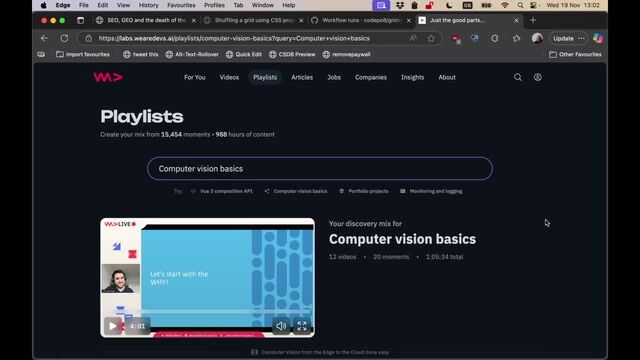Try the Vue 3 composition API suggestion
This screenshot has height=360, width=640.
(222, 191)
